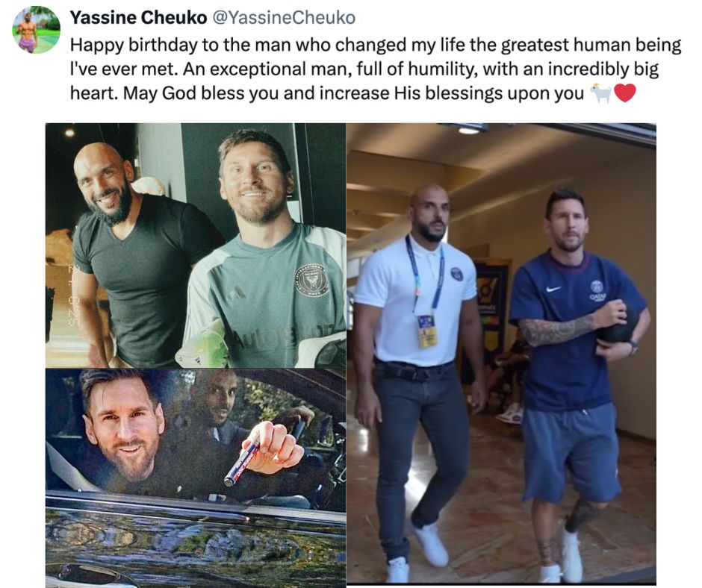Click the yellow ID badge on lanyard
Viewport: 702px width, 588px height.
(427, 331)
